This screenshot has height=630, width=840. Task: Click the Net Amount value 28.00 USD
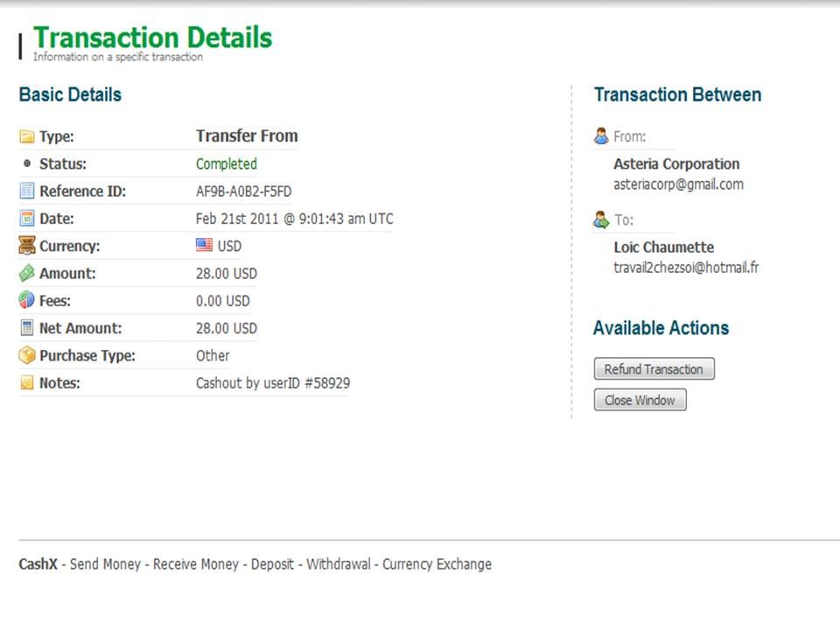(x=227, y=328)
